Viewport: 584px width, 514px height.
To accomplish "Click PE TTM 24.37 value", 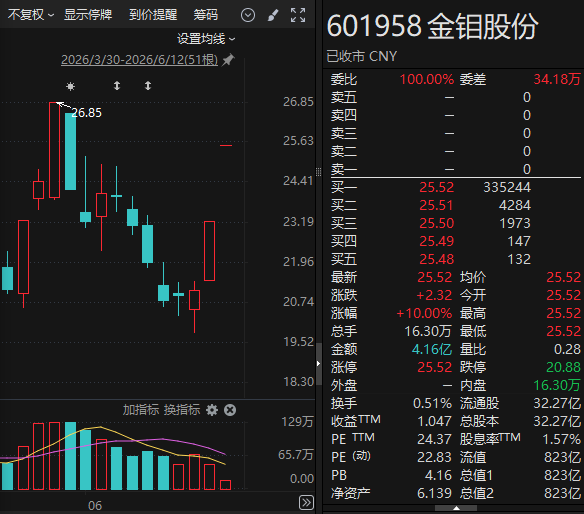I will click(434, 439).
